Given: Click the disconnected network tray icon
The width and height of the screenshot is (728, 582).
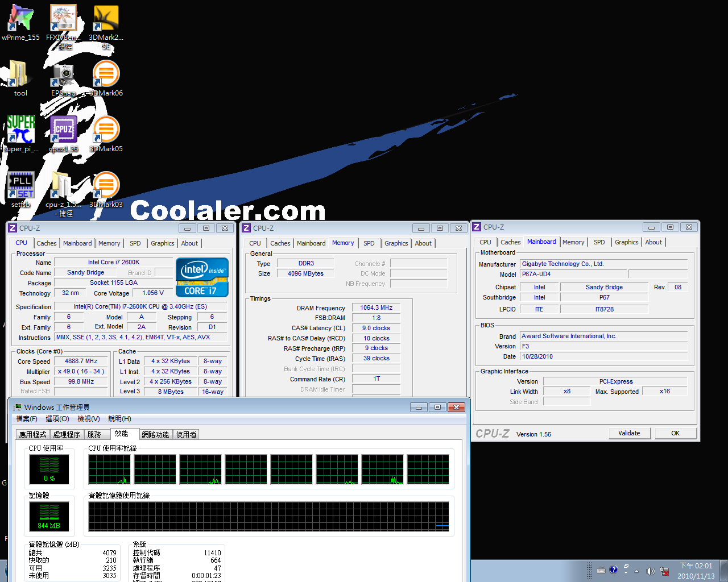Looking at the screenshot, I should (x=664, y=571).
